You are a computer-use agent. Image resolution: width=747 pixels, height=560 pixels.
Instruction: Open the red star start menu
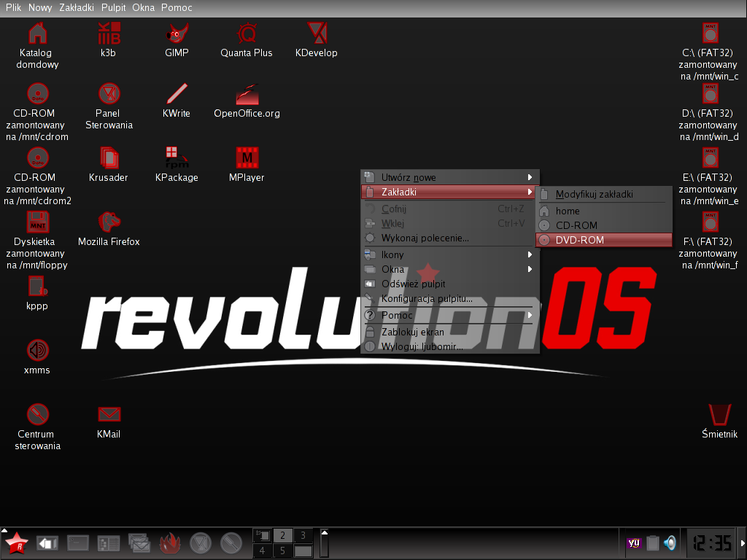coord(16,543)
